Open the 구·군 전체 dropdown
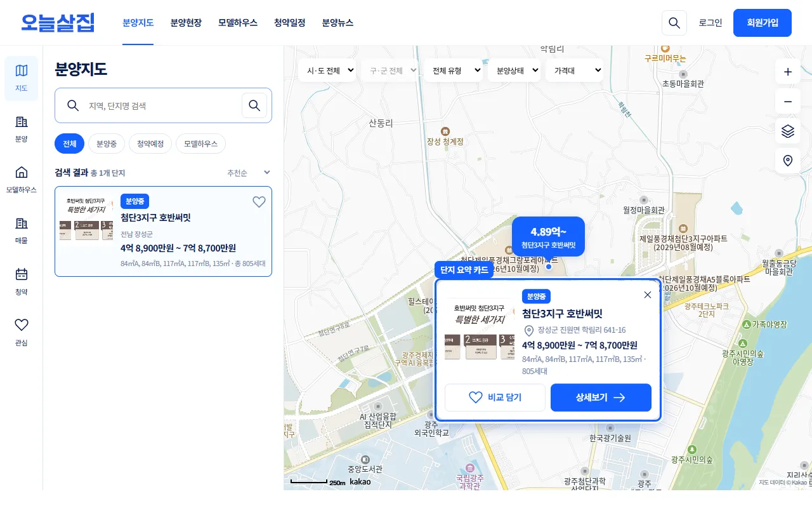812x508 pixels. click(x=390, y=70)
